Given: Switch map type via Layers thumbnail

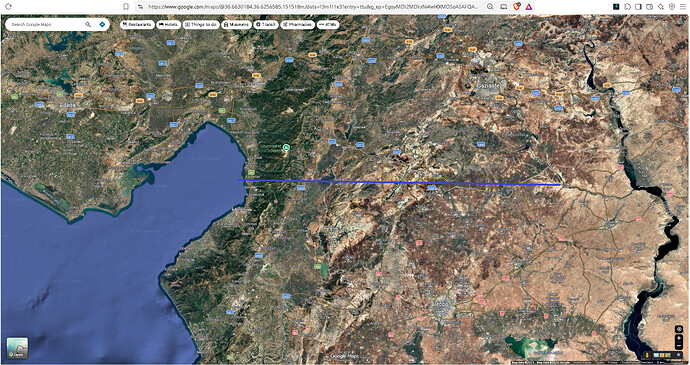Looking at the screenshot, I should tap(17, 348).
